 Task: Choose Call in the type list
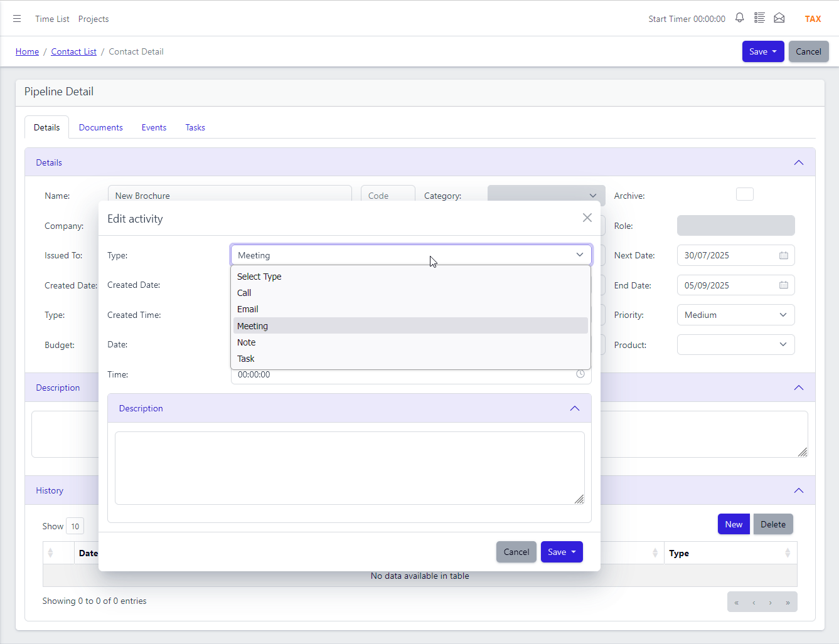(x=410, y=293)
